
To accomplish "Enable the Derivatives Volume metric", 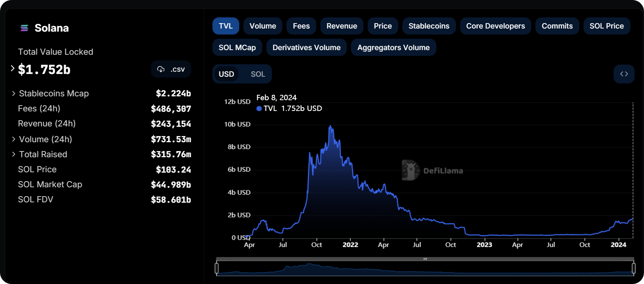I will point(306,47).
